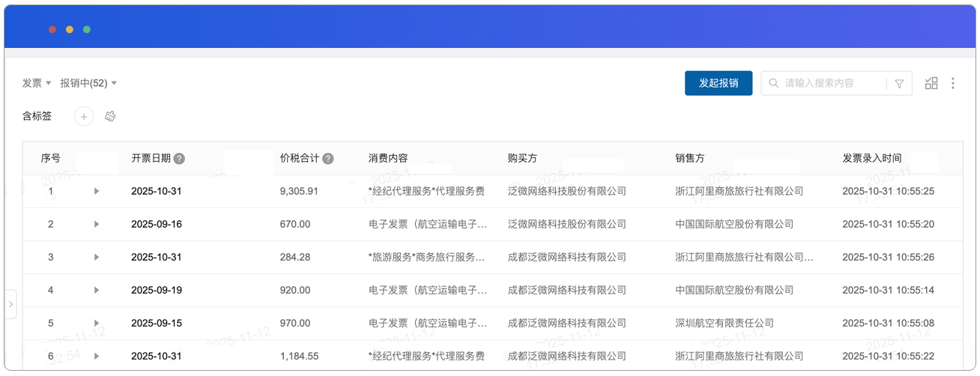The image size is (980, 376).
Task: Select row 3 with amount 284.28
Action: pos(294,258)
